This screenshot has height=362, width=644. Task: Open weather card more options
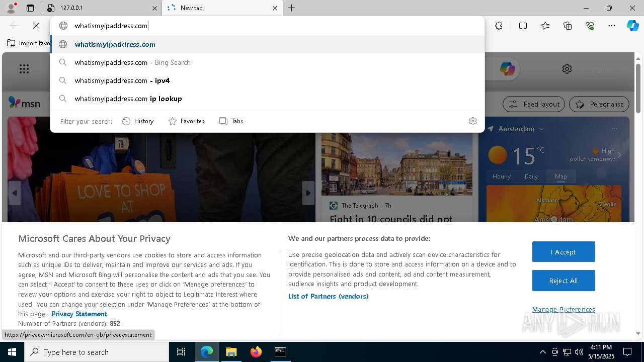[x=614, y=129]
